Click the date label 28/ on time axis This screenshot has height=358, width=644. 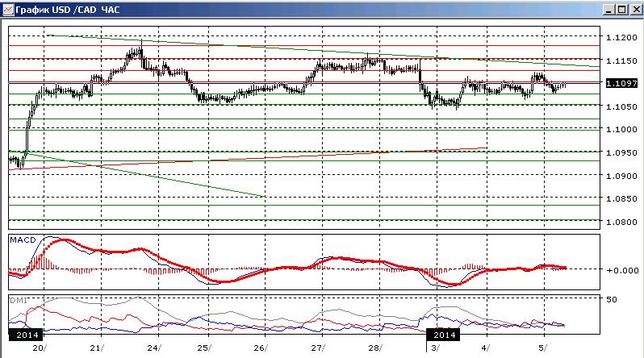click(x=375, y=348)
